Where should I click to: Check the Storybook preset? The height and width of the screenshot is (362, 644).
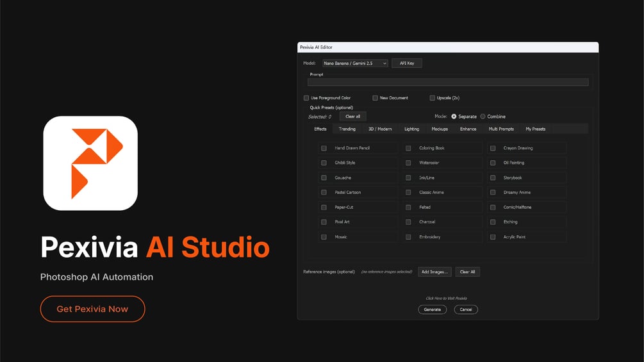coord(493,177)
